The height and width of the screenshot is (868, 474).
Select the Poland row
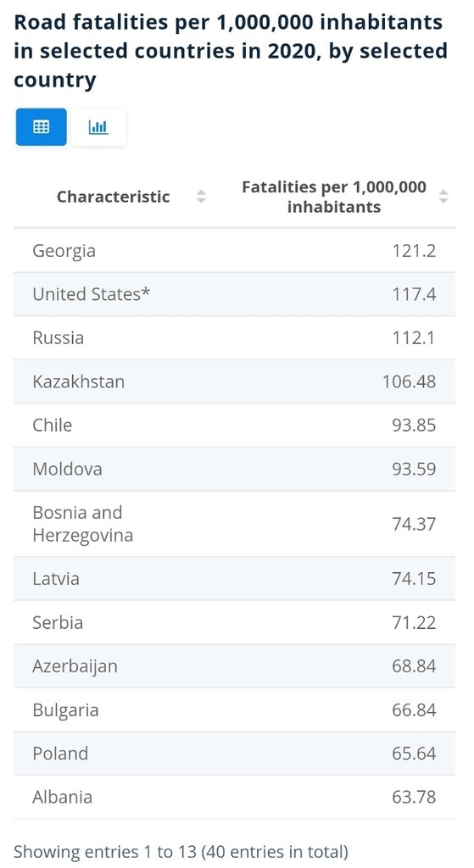click(x=234, y=754)
